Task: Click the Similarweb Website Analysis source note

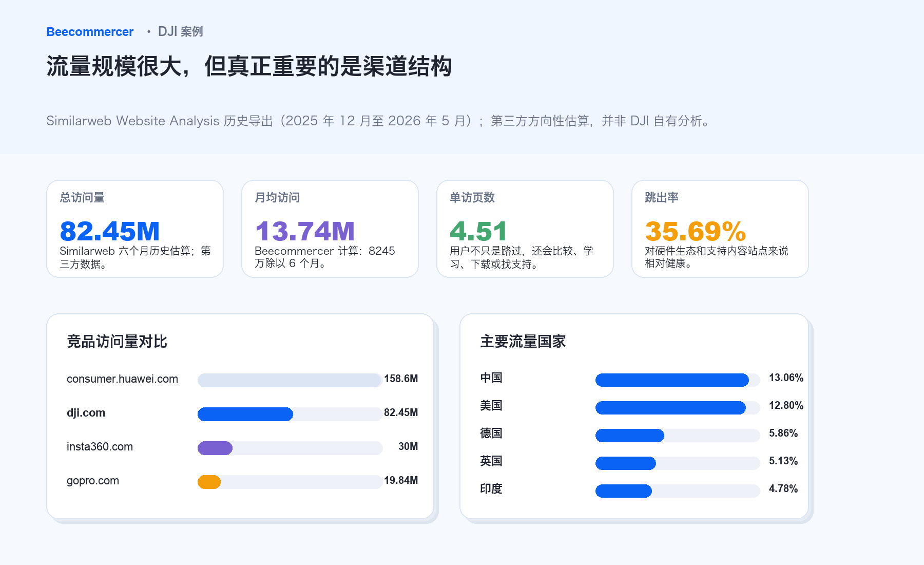Action: [379, 121]
